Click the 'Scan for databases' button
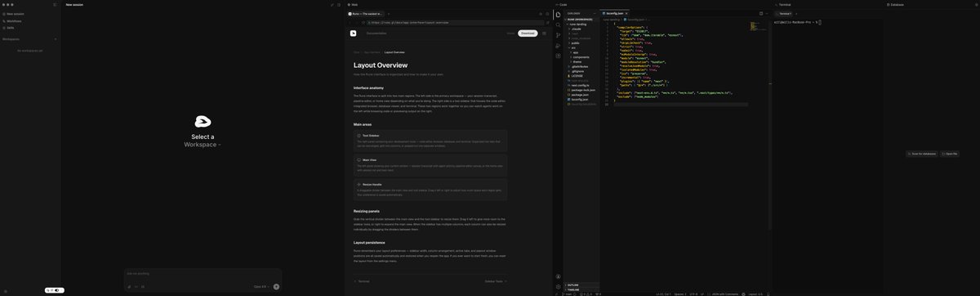 [922, 154]
